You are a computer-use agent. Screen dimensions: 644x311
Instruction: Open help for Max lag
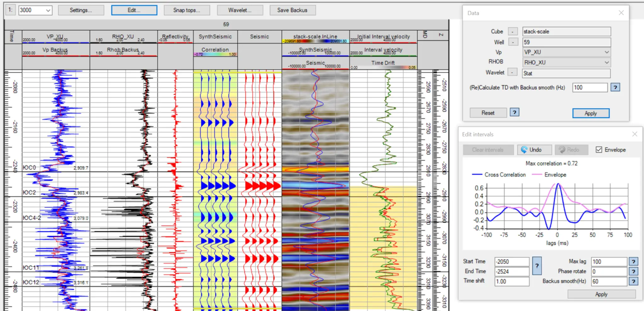tap(633, 261)
